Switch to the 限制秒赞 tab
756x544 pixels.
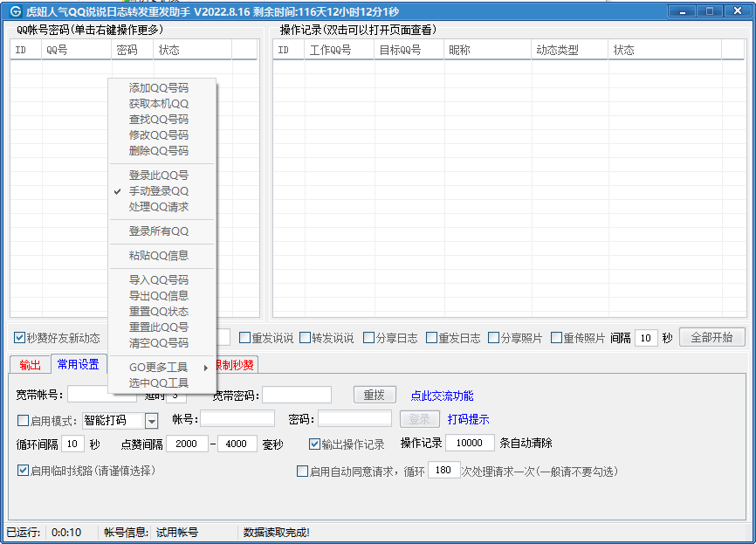coord(236,365)
